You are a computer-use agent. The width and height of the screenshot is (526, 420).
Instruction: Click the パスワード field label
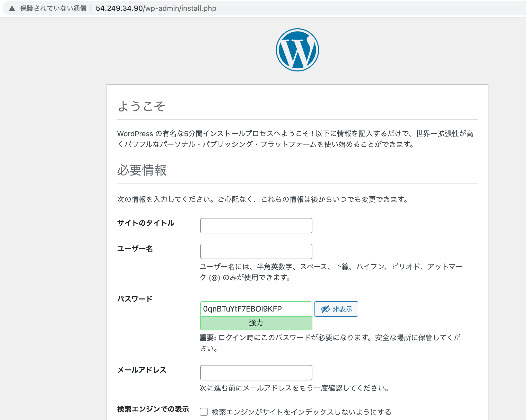[x=135, y=299]
